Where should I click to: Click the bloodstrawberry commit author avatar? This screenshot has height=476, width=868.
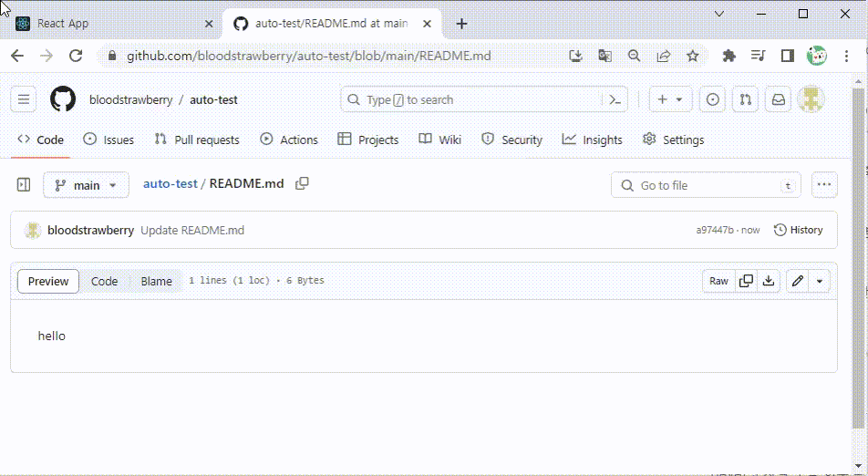tap(33, 231)
